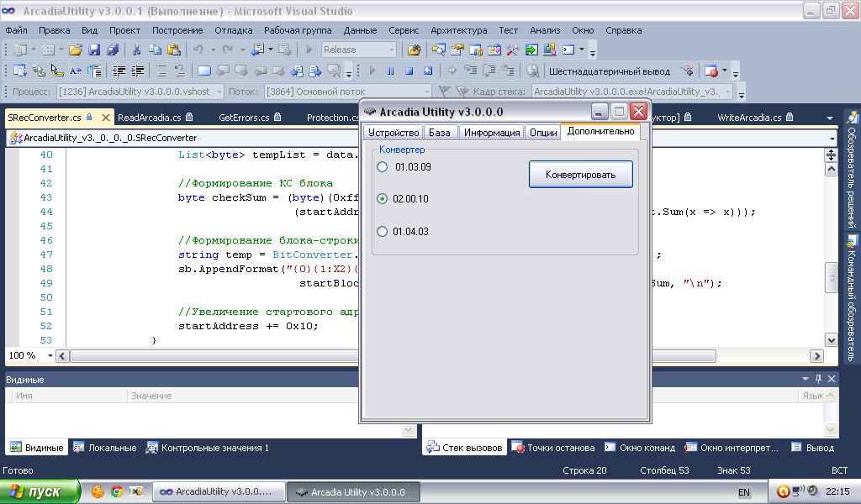Click the Open File folder icon
This screenshot has width=861, height=504.
[x=76, y=50]
